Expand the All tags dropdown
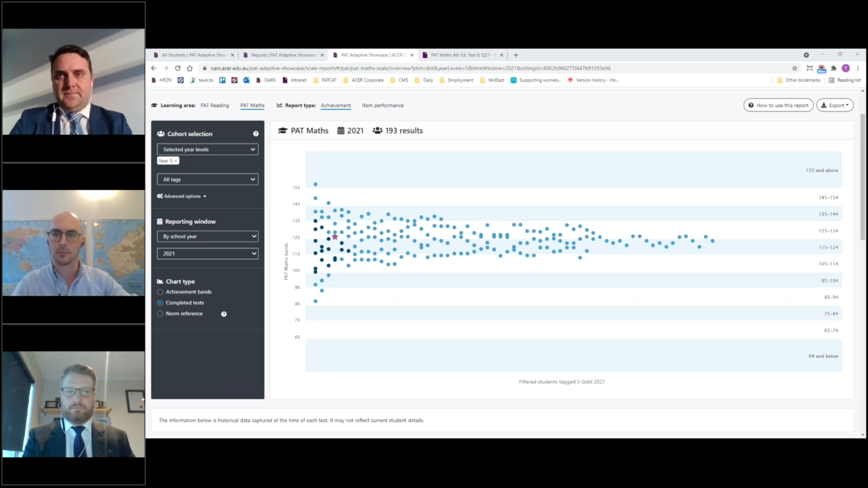Screen dimensions: 868x488 click(x=208, y=179)
